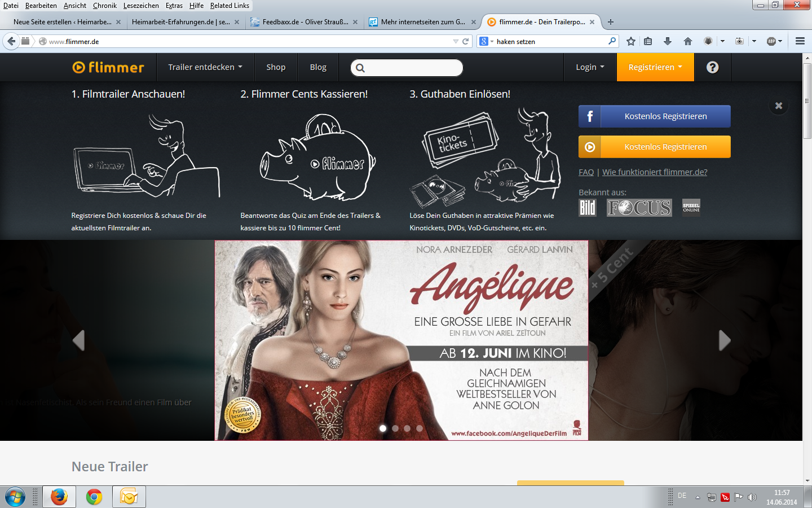
Task: Open the screenshot camera toolbar icon
Action: 739,41
